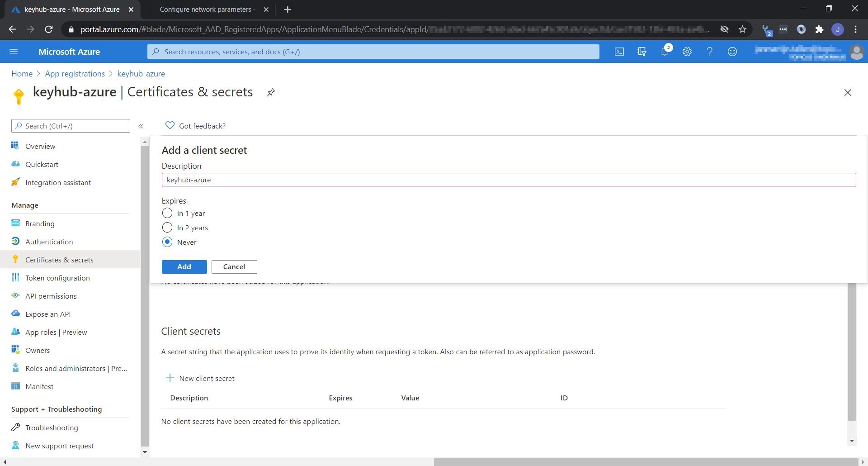The image size is (868, 466).
Task: Switch to keyhub-azure Microsoft Azure tab
Action: click(72, 10)
